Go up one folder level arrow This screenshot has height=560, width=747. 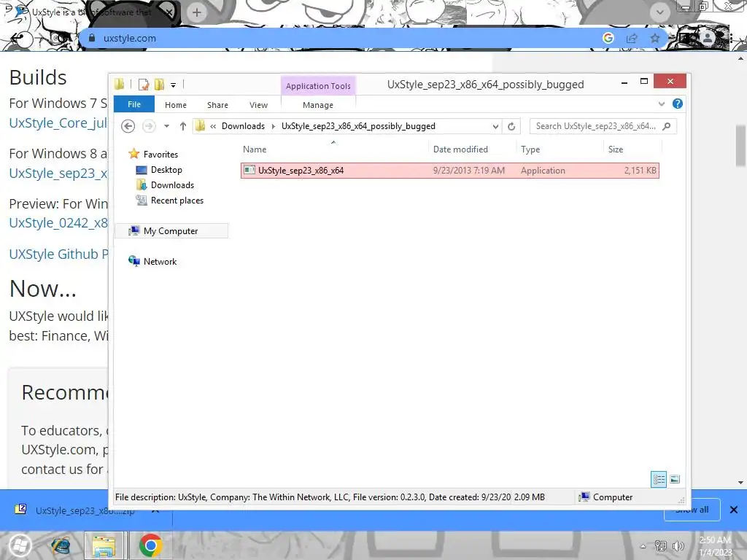point(183,126)
